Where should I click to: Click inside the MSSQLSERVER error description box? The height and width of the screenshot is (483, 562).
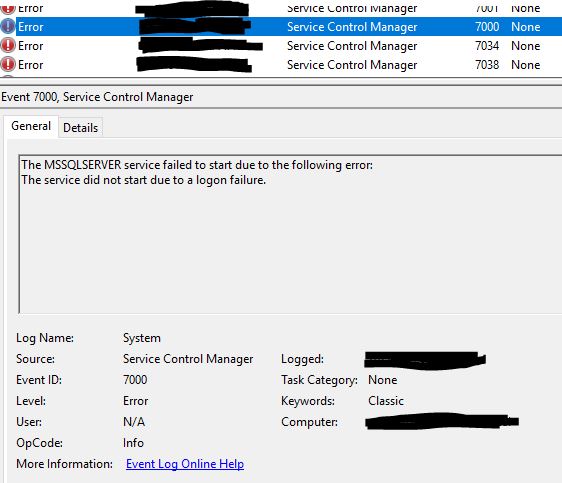pyautogui.click(x=290, y=234)
